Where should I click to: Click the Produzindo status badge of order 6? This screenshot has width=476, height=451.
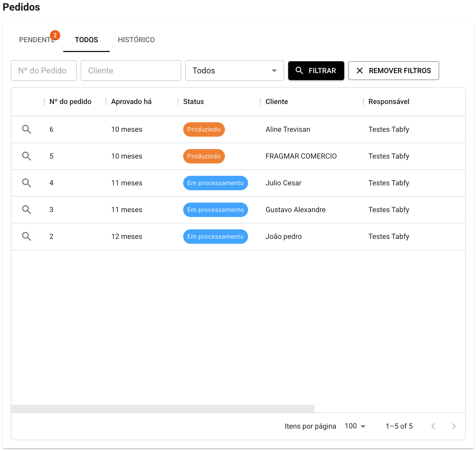[204, 129]
